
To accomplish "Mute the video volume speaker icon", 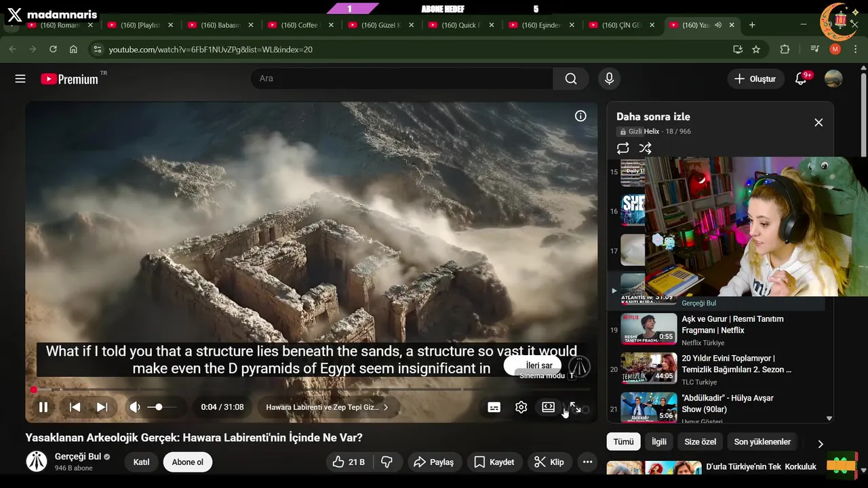I will [135, 407].
